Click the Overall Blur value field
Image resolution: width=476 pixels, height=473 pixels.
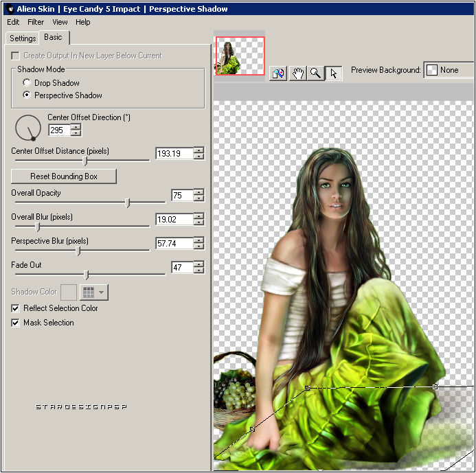click(174, 220)
